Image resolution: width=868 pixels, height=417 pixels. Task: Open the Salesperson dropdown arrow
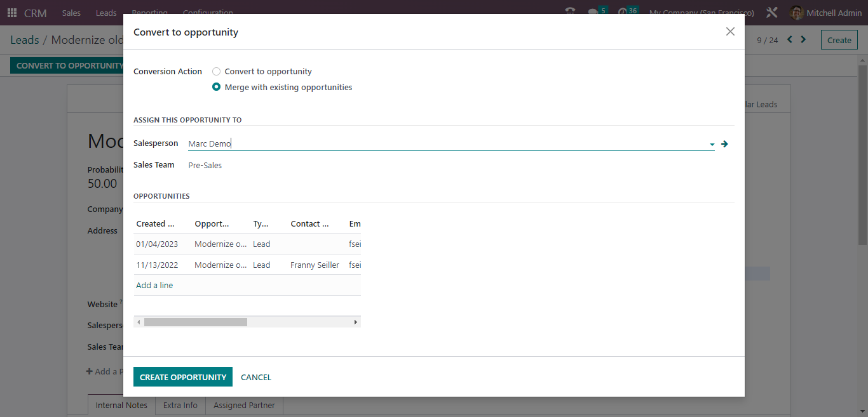pyautogui.click(x=711, y=143)
